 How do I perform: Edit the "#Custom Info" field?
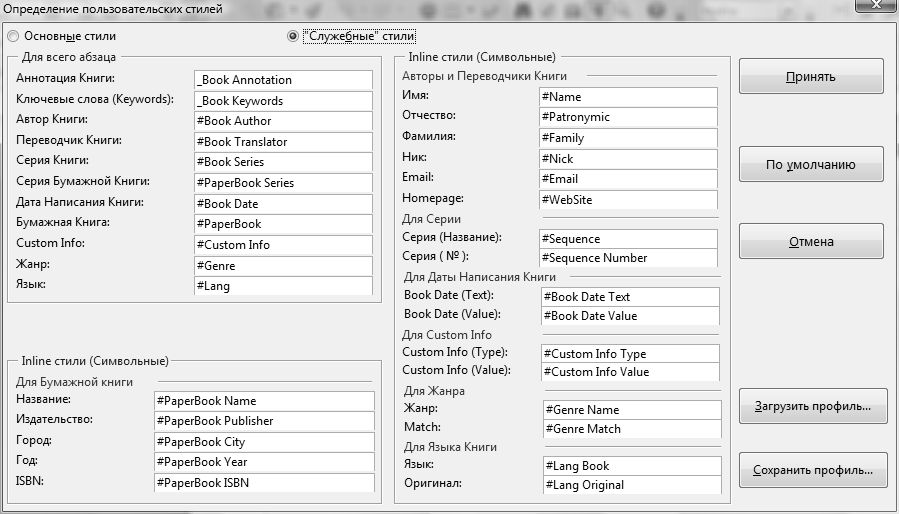(283, 245)
